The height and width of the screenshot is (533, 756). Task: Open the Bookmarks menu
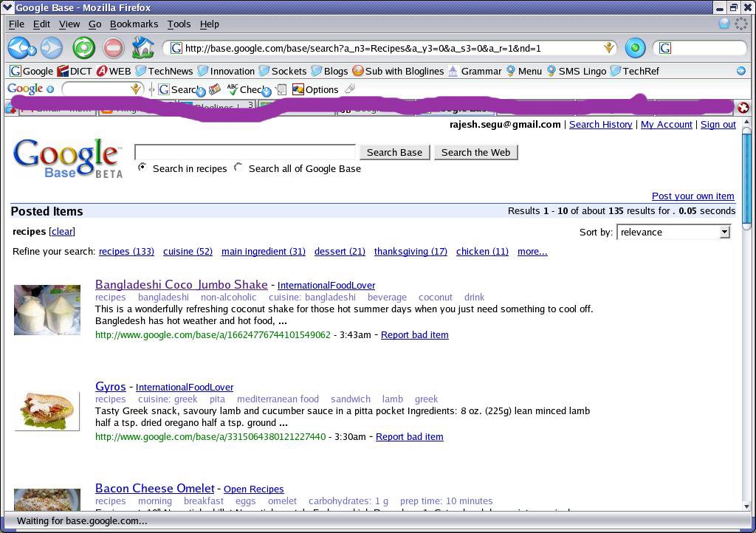(134, 24)
